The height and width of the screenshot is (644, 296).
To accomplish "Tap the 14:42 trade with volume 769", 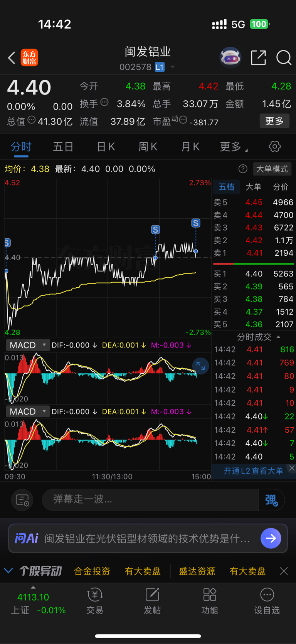I will click(254, 362).
